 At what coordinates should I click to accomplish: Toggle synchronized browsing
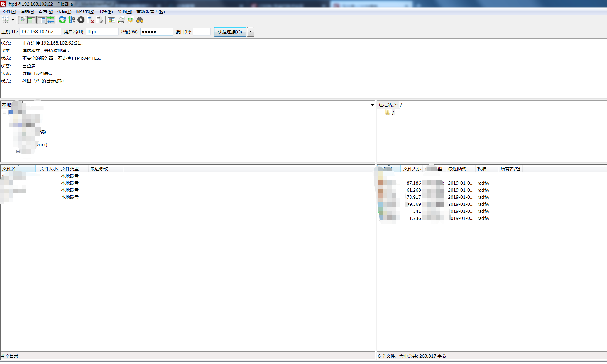point(131,20)
